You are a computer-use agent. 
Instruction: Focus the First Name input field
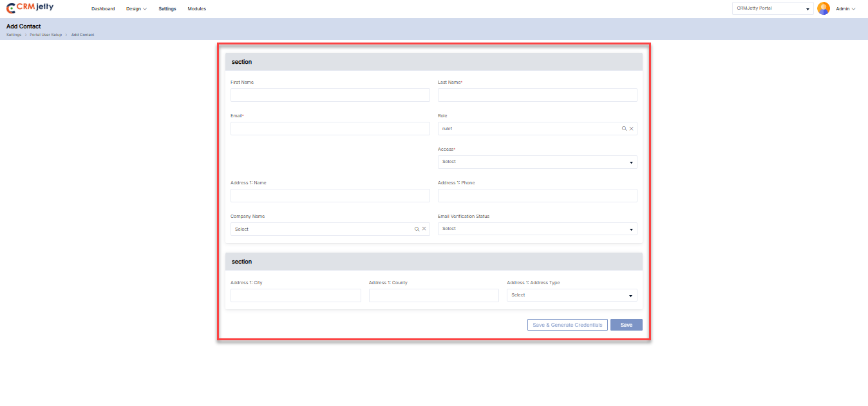(x=330, y=95)
